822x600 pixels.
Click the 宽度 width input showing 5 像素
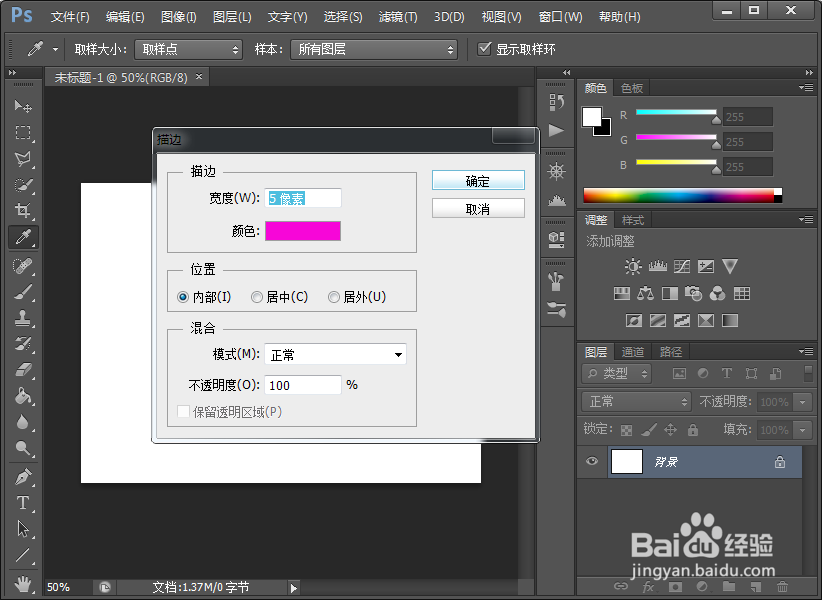[x=304, y=197]
